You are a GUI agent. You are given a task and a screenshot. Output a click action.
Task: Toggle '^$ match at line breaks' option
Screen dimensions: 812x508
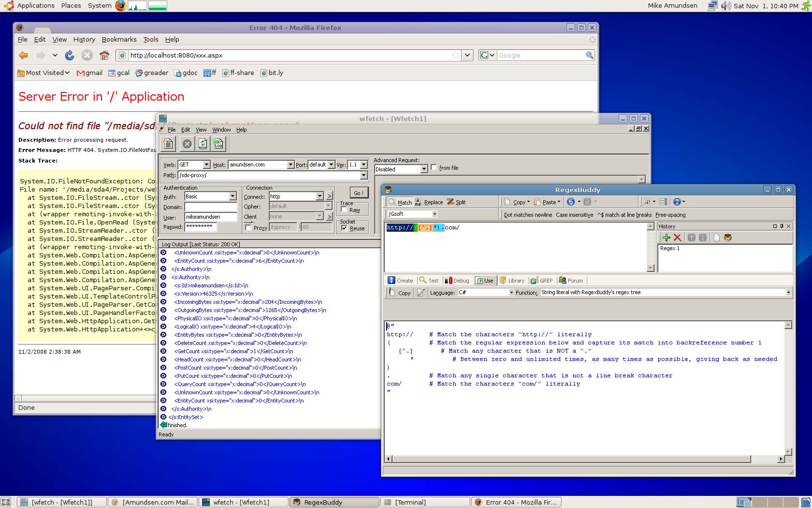pos(624,215)
